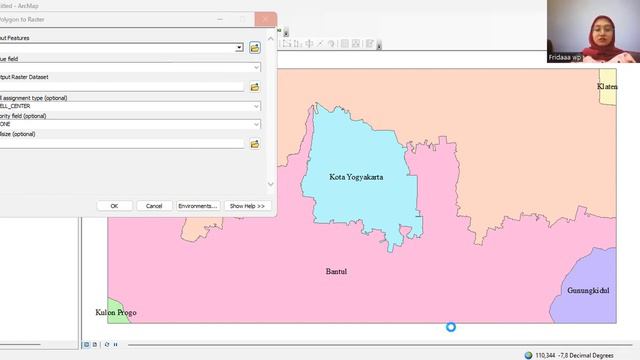This screenshot has width=640, height=360.
Task: Click the Klaten label on map
Action: click(x=607, y=87)
